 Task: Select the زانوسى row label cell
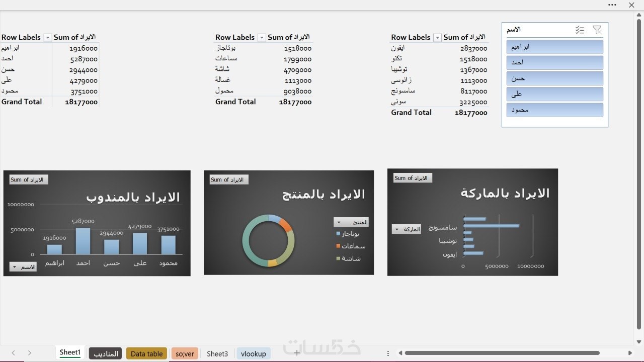[x=401, y=80]
